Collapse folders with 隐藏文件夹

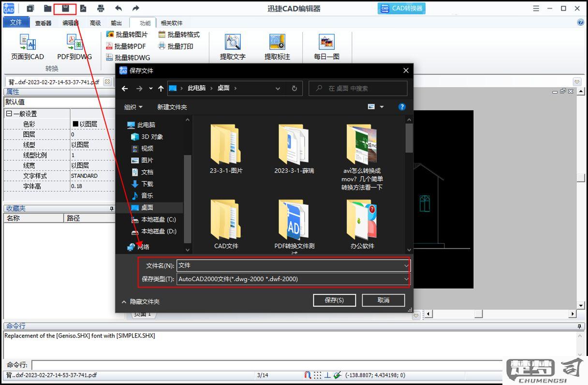141,301
